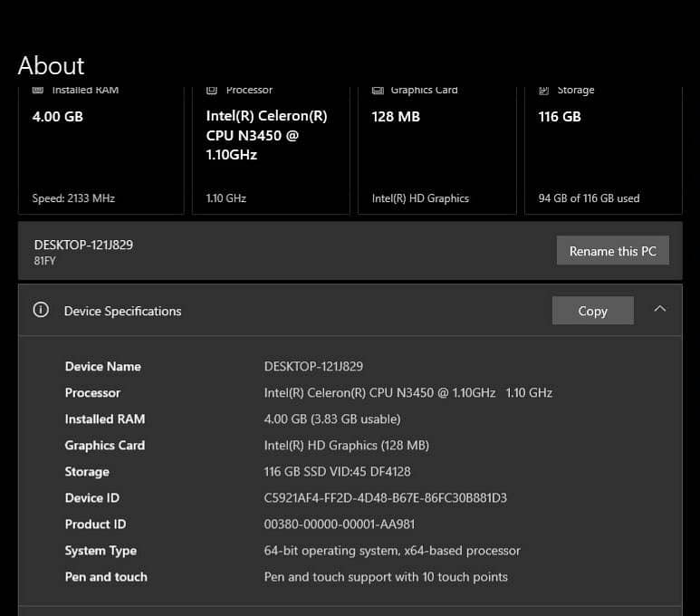Click the DESKTOP-121J829 name beside Rename button

83,245
